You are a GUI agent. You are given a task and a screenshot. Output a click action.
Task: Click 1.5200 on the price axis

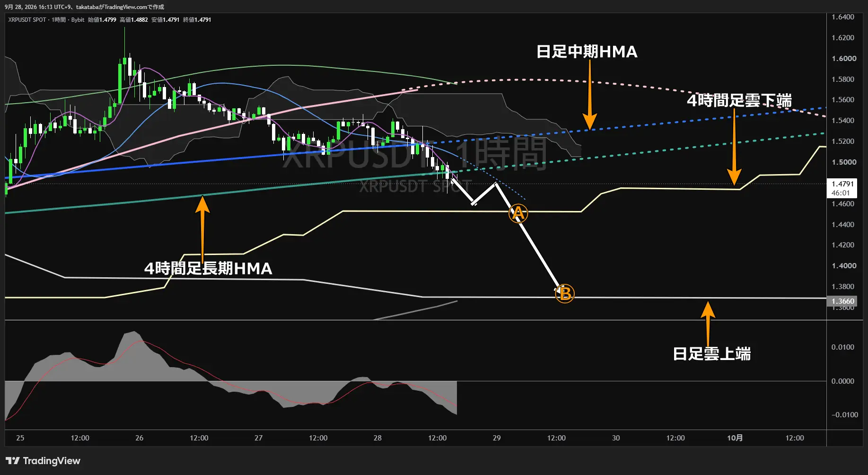click(843, 141)
